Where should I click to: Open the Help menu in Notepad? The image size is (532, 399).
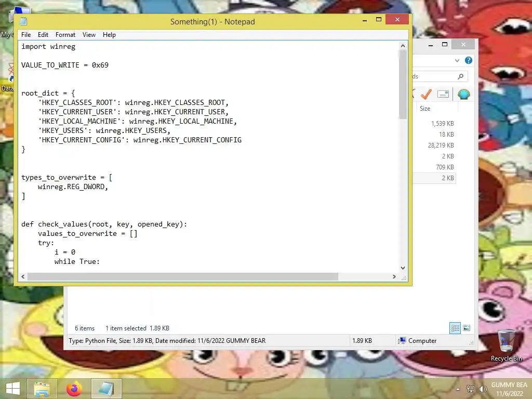109,35
